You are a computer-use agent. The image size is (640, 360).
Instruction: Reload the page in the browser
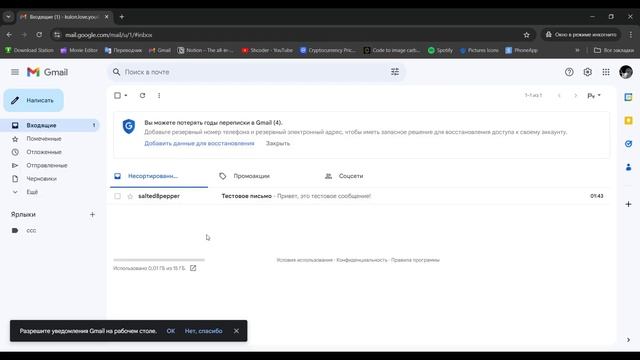coord(39,35)
